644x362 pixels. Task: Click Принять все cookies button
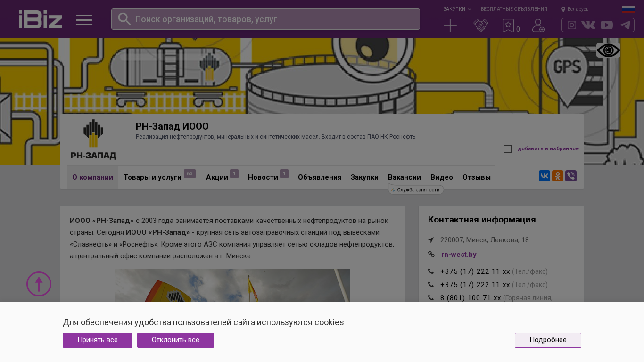pos(98,340)
